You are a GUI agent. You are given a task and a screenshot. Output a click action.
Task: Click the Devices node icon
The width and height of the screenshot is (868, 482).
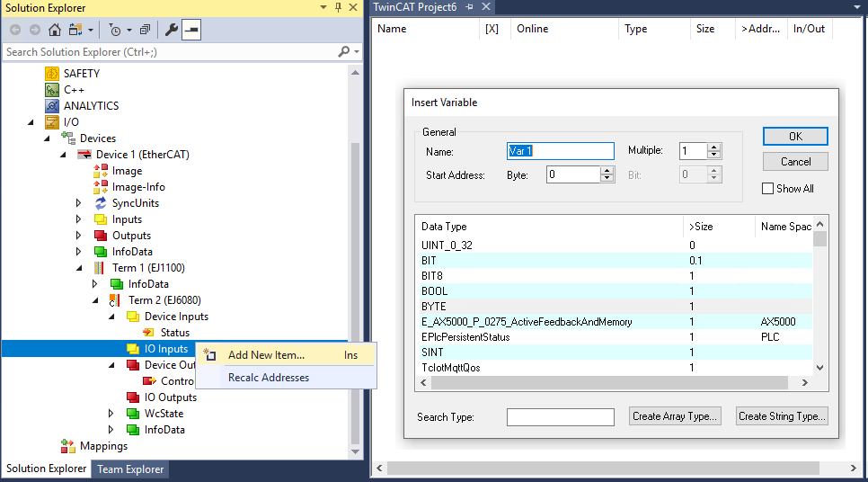click(68, 138)
